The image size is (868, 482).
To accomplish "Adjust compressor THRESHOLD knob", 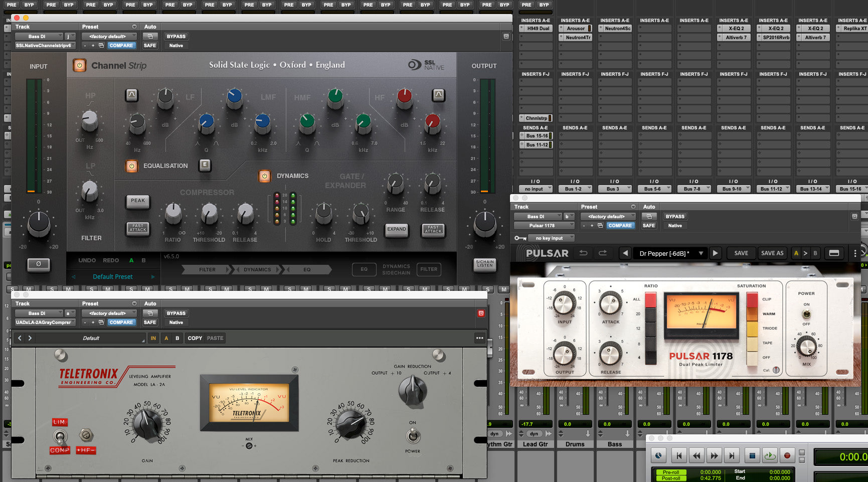I will pos(209,214).
